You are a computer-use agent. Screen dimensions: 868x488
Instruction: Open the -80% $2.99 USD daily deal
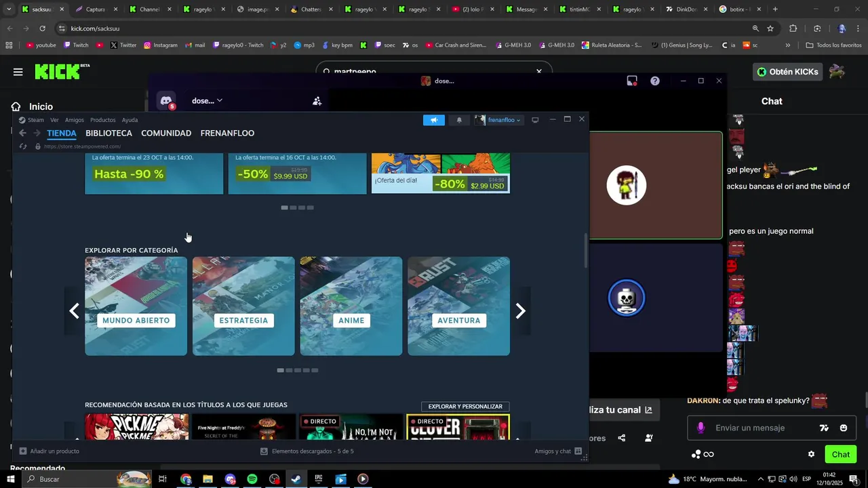click(x=441, y=174)
